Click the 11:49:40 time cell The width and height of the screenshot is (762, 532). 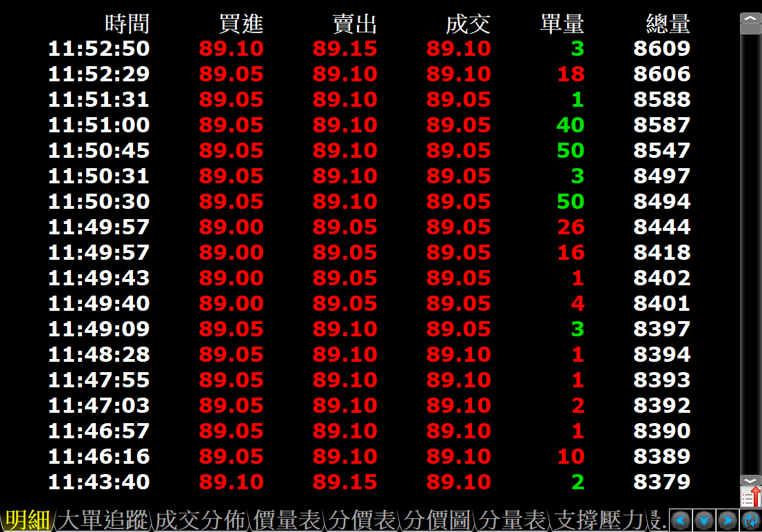99,303
